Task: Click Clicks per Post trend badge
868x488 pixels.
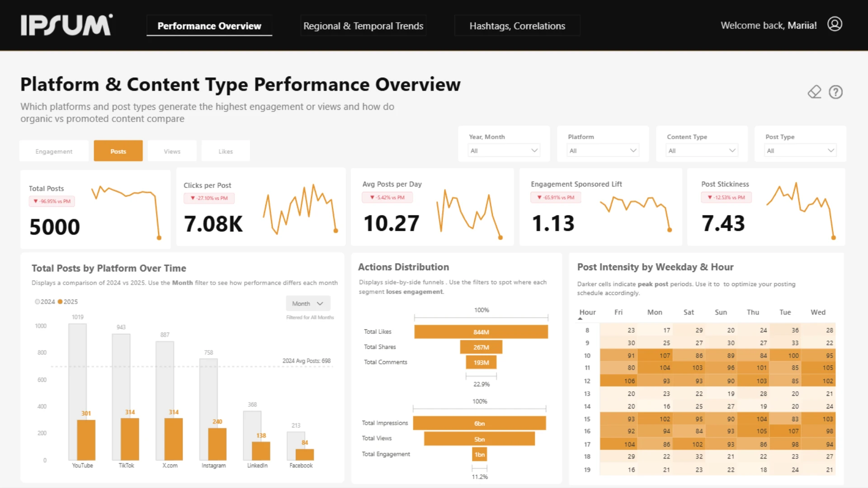Action: 209,198
